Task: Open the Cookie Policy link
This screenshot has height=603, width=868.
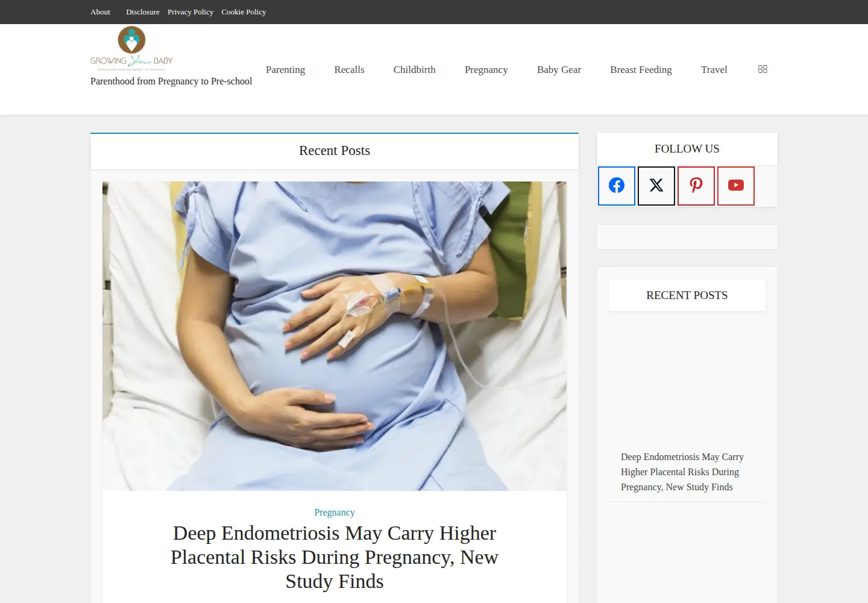Action: (x=244, y=12)
